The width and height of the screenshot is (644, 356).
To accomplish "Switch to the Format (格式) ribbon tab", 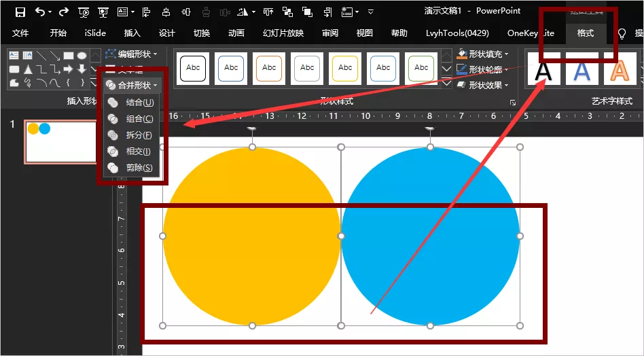I will [585, 33].
